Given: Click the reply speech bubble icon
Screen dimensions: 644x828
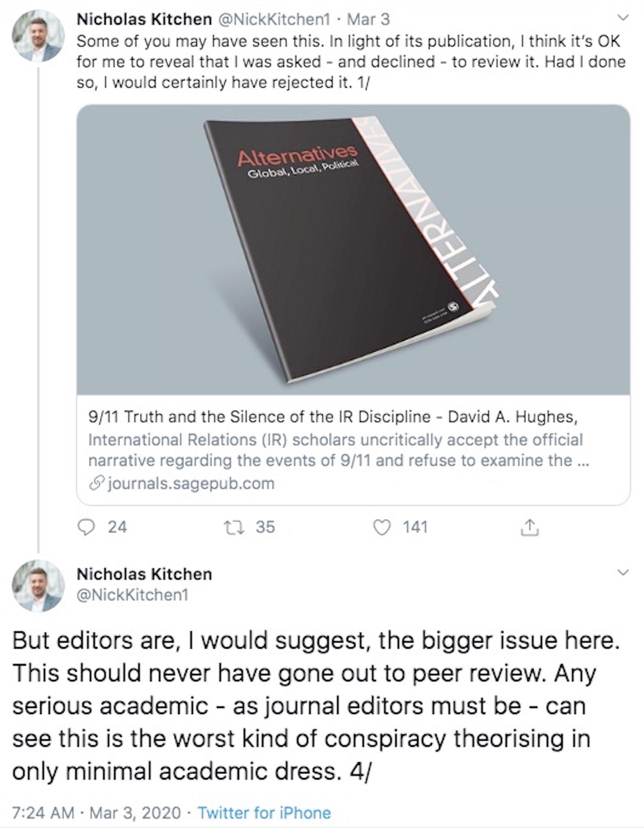Looking at the screenshot, I should click(86, 527).
